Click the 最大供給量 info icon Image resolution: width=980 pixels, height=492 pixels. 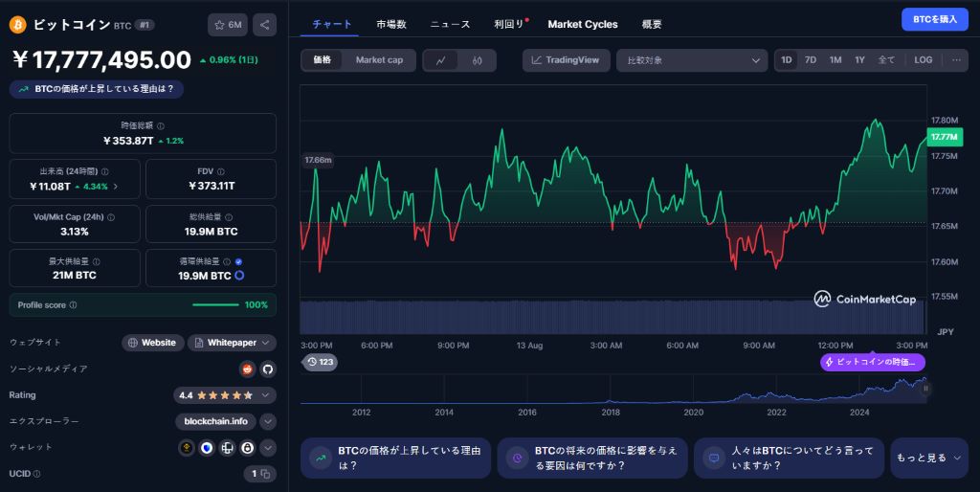[97, 262]
